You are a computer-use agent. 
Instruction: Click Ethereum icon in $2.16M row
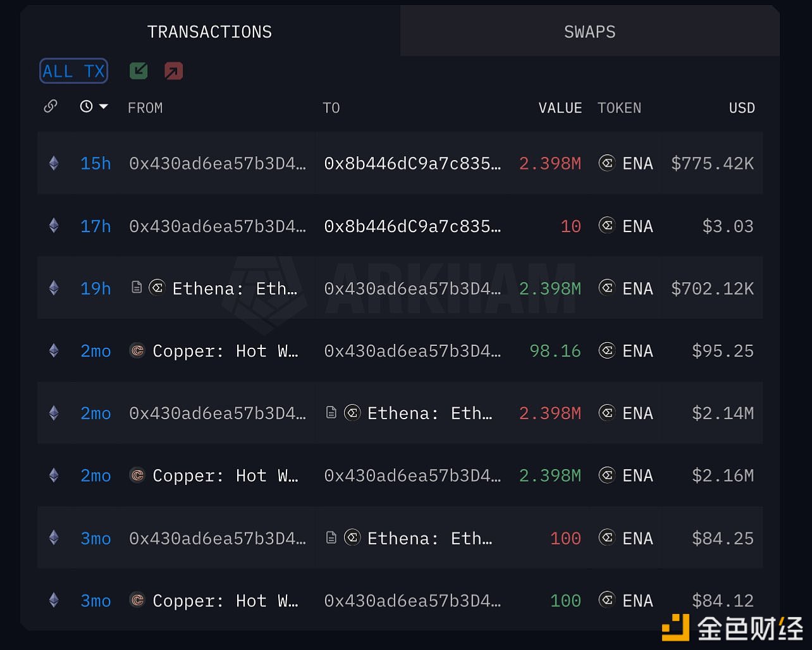coord(54,475)
